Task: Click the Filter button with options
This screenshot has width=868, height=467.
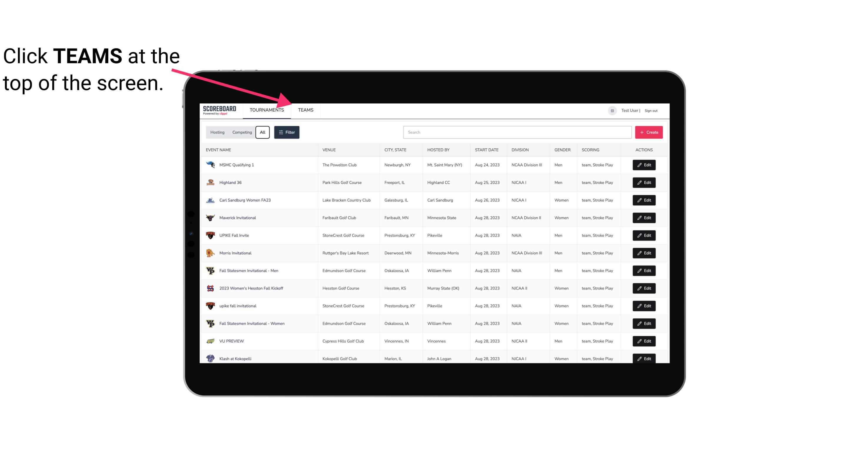Action: [x=287, y=132]
